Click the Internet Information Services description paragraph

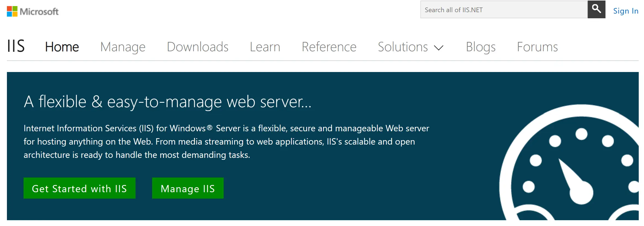click(x=226, y=142)
